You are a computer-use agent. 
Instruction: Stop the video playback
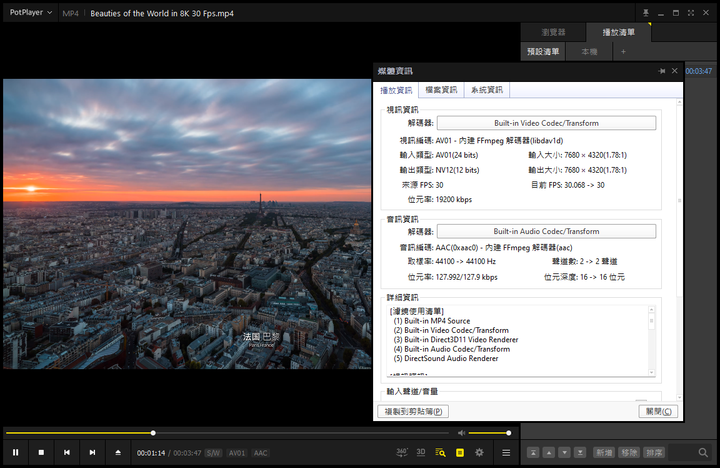pos(41,452)
